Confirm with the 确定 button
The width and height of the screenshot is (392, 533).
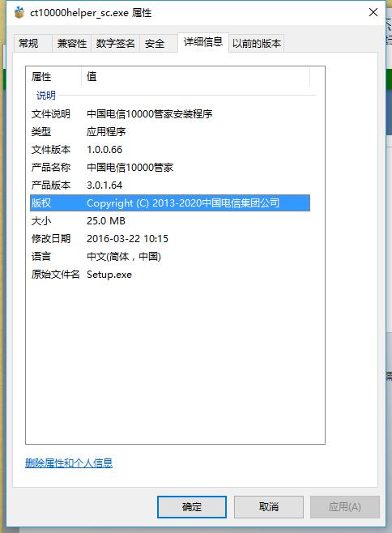[192, 507]
